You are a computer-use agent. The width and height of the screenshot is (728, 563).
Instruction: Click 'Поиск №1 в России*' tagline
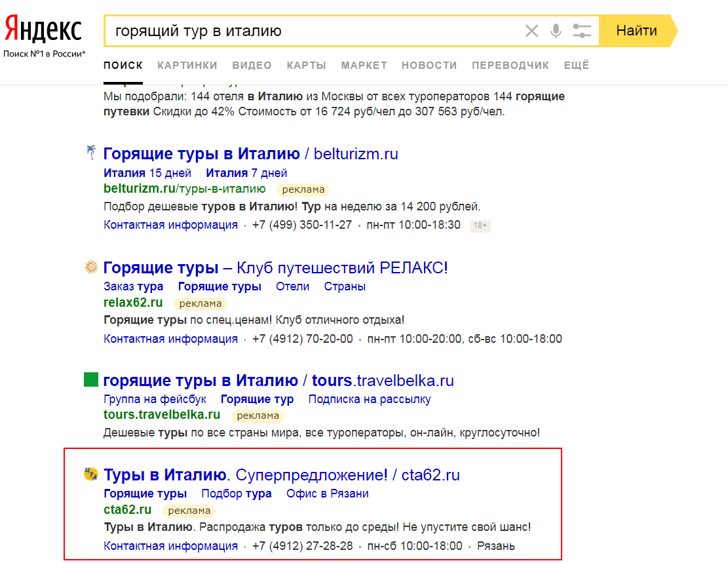44,54
